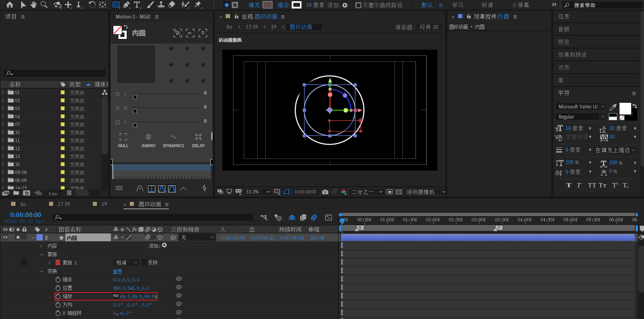644x319 pixels.
Task: Click the eyedropper in the Character panel
Action: point(613,107)
